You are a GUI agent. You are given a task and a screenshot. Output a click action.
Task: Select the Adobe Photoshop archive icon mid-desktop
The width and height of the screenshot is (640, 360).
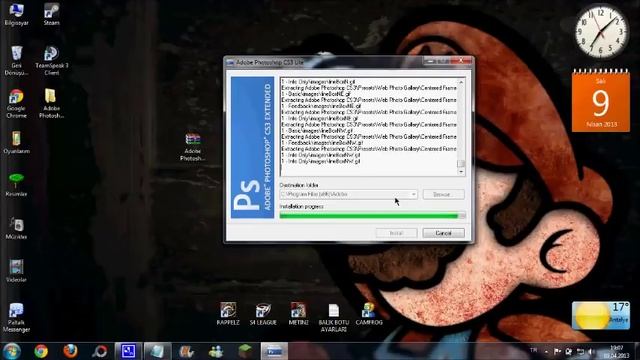point(193,147)
